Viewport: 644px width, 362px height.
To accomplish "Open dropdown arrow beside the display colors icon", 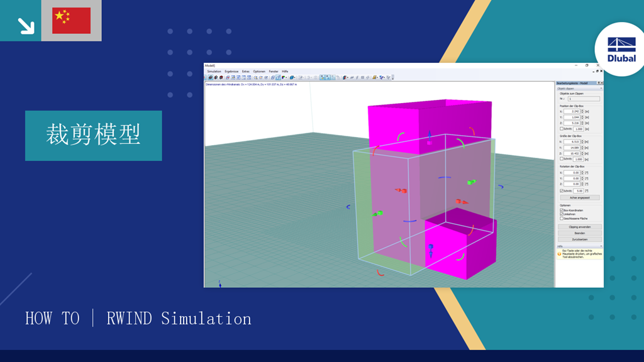I will (287, 77).
